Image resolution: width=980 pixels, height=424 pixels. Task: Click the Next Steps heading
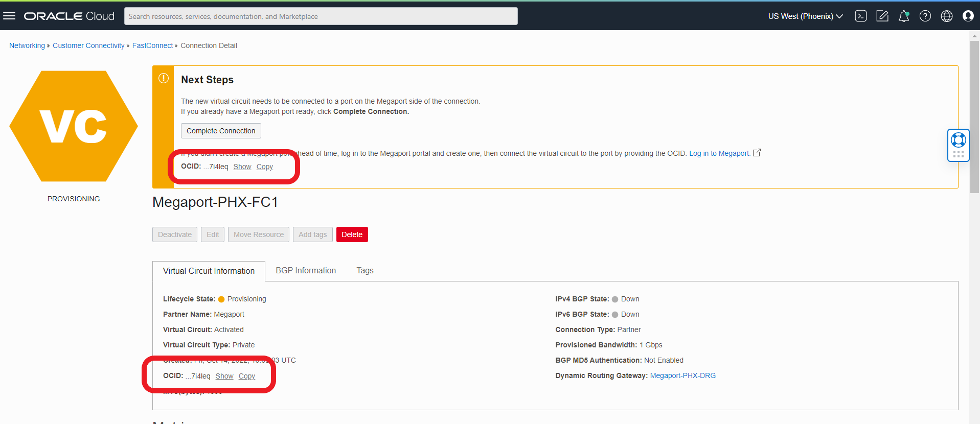click(207, 80)
